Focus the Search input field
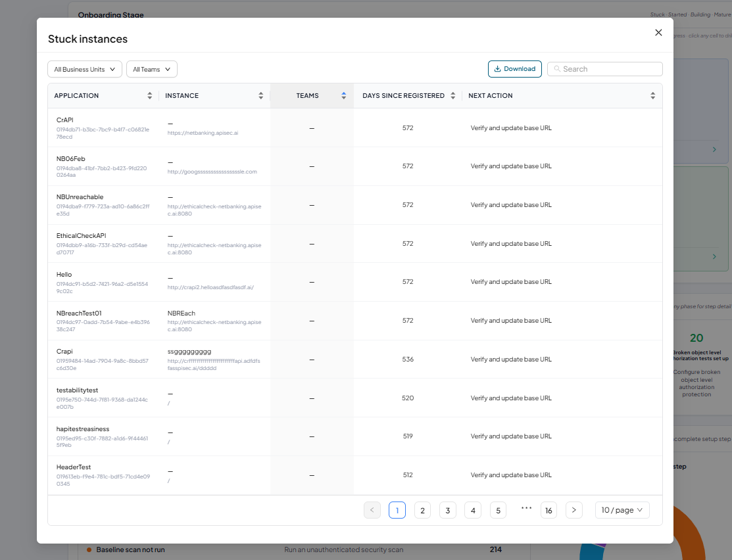Image resolution: width=732 pixels, height=560 pixels. [604, 69]
